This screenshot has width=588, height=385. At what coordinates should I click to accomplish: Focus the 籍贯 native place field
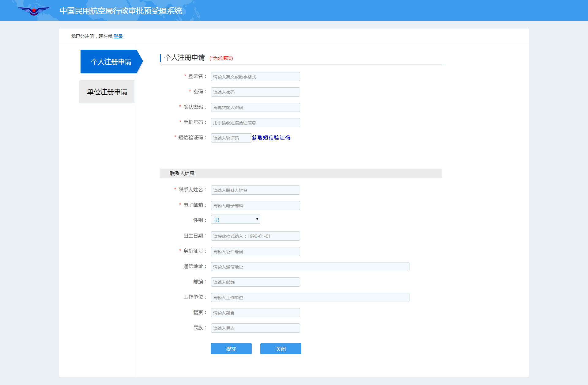click(x=255, y=313)
